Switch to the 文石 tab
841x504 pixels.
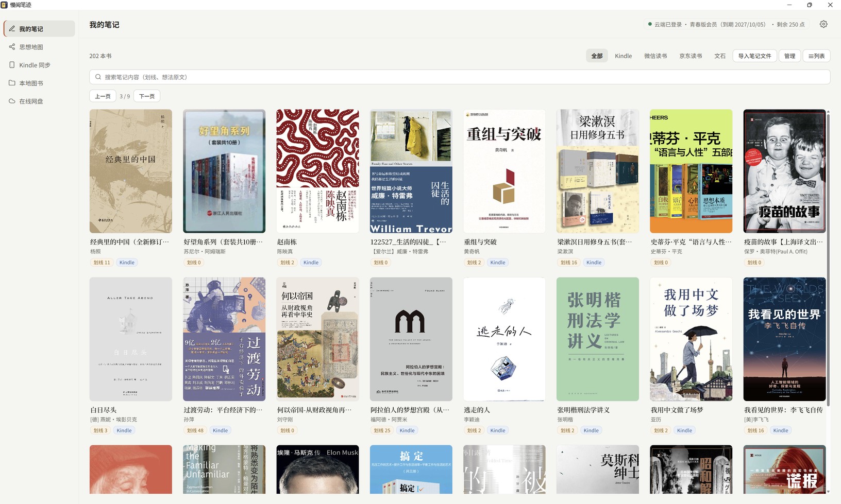coord(719,56)
